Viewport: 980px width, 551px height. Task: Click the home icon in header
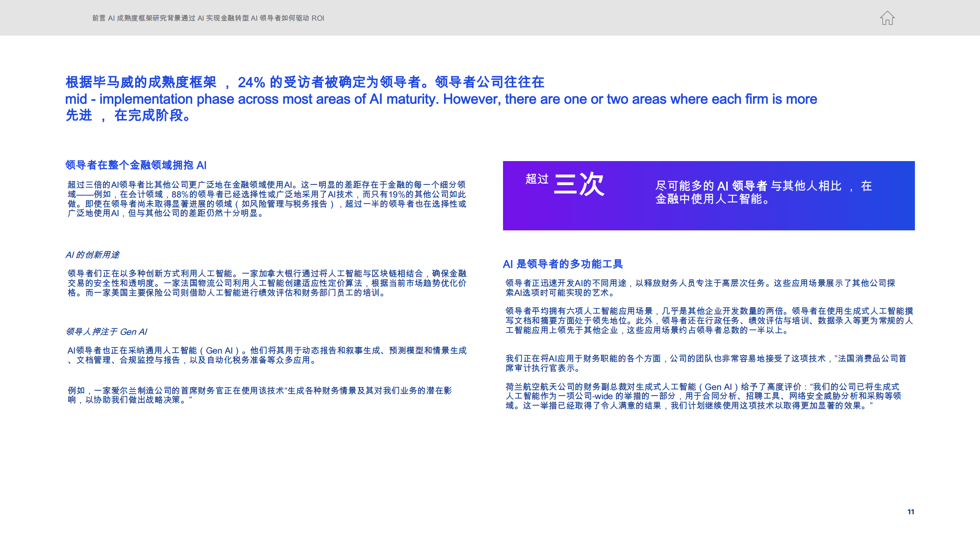click(x=887, y=18)
